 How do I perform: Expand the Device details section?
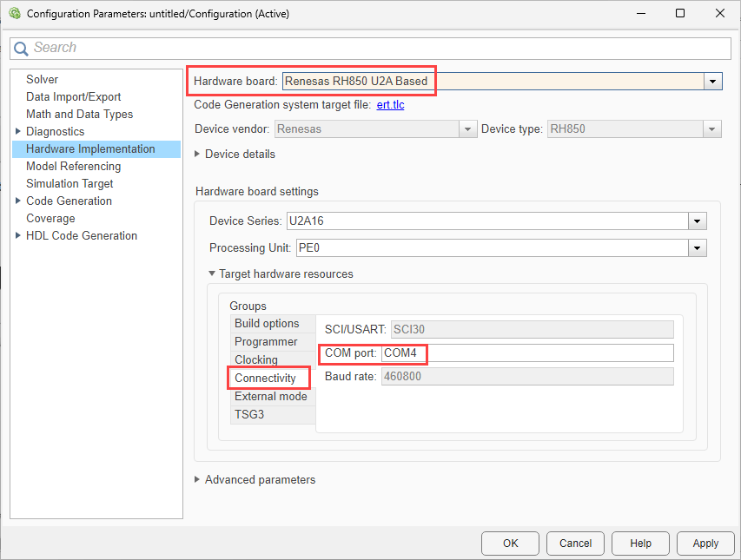(197, 155)
